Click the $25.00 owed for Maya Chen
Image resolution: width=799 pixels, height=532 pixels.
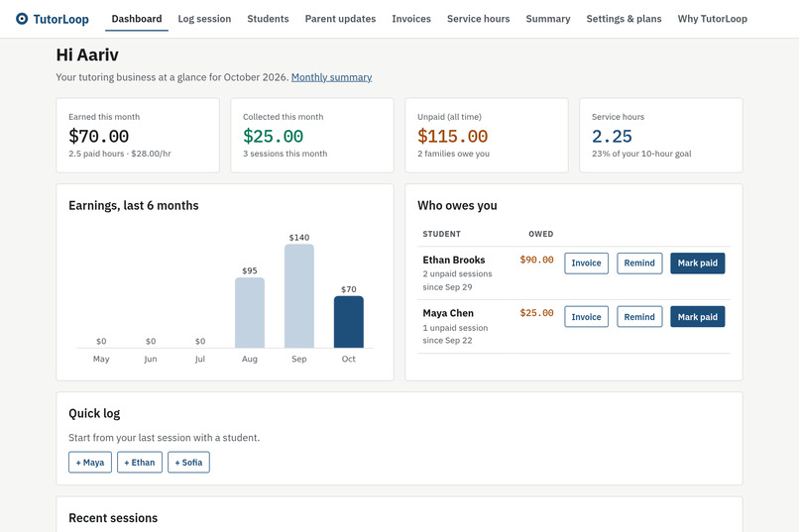[536, 313]
